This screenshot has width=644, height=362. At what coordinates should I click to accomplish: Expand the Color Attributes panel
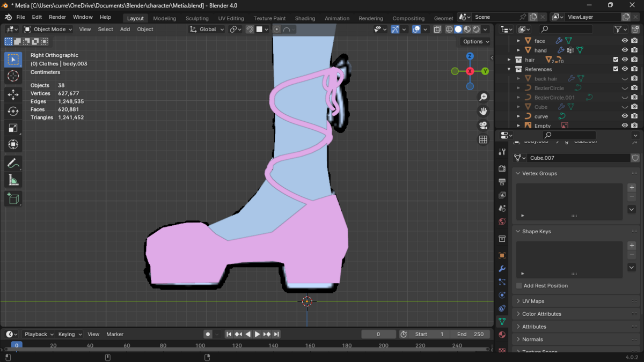(x=518, y=314)
